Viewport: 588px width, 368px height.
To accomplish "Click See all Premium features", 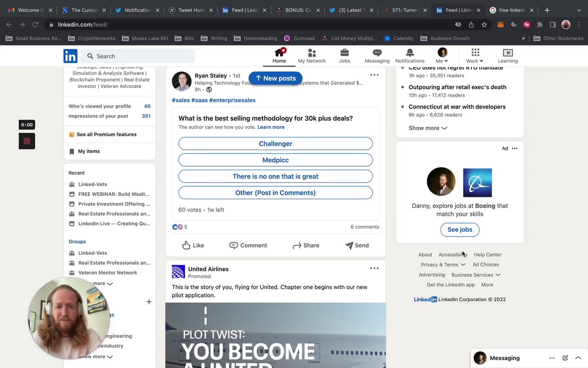I will pos(102,134).
